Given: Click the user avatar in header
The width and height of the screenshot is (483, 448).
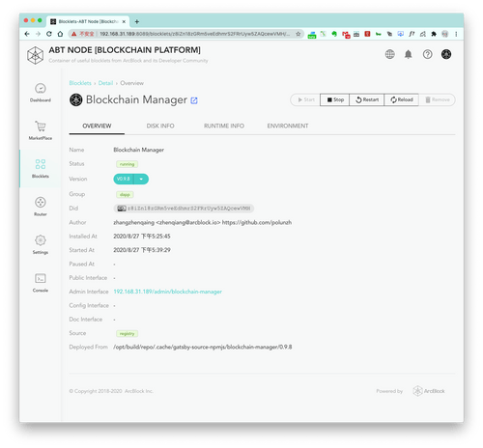Looking at the screenshot, I should pyautogui.click(x=446, y=54).
